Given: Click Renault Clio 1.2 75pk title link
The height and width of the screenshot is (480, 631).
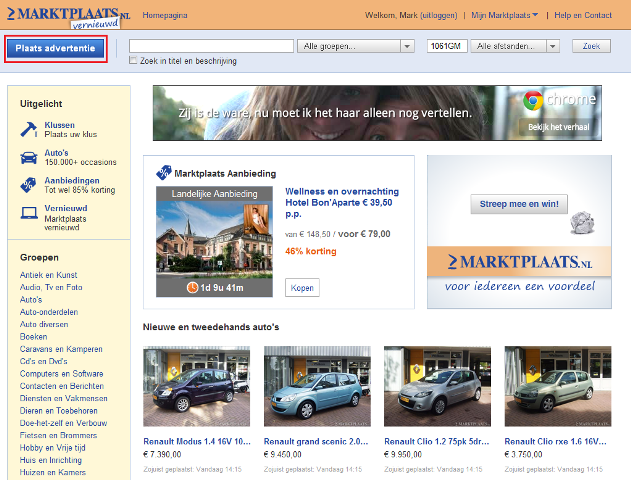Looking at the screenshot, I should tap(437, 441).
